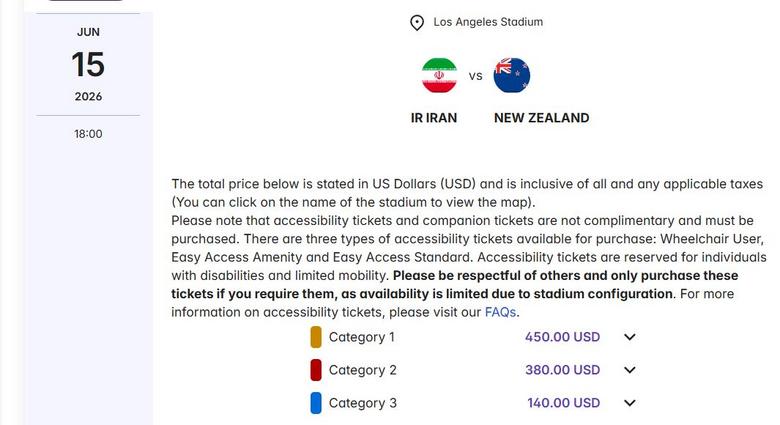Click the 380.00 USD price
The width and height of the screenshot is (780, 425).
point(562,370)
